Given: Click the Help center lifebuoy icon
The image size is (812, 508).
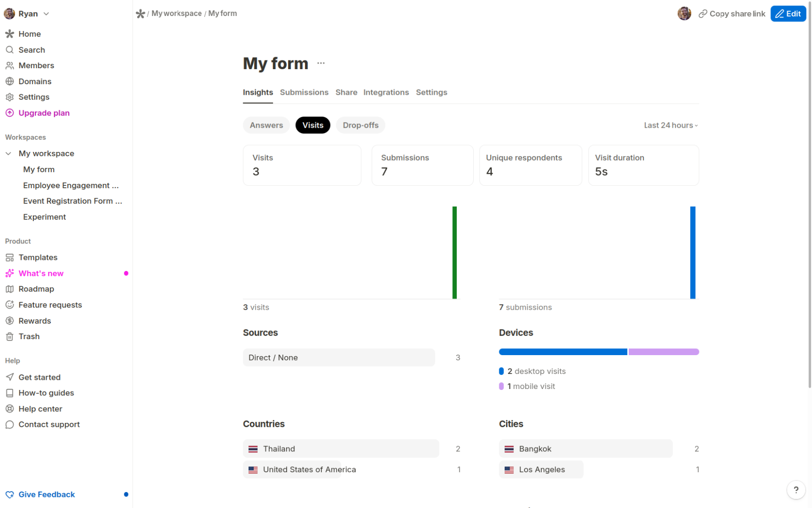Looking at the screenshot, I should [10, 409].
